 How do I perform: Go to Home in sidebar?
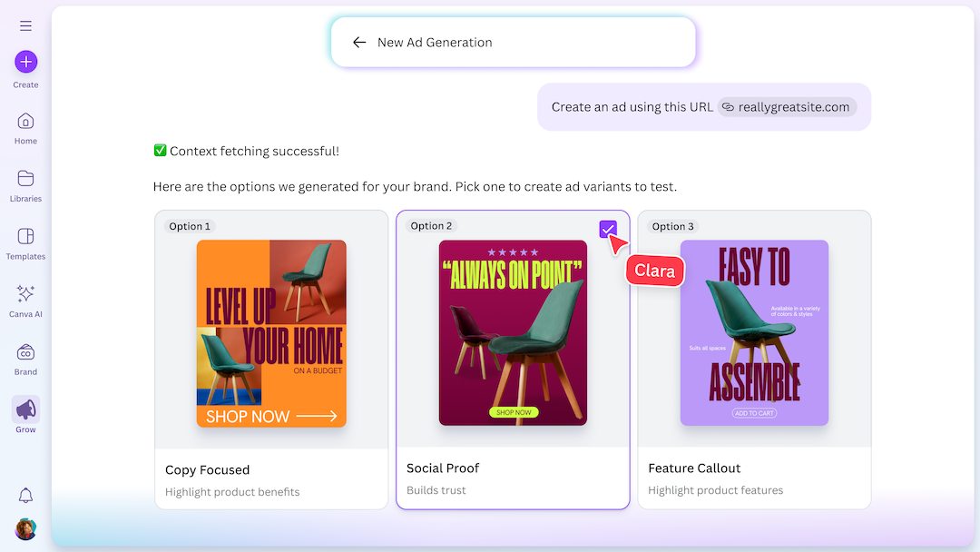(x=25, y=122)
